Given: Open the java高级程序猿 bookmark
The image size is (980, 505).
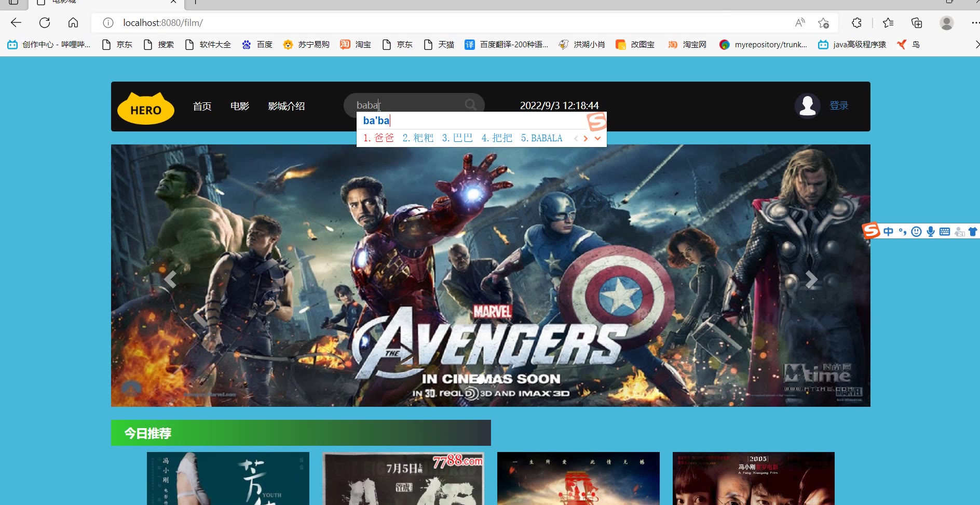Looking at the screenshot, I should (x=852, y=45).
